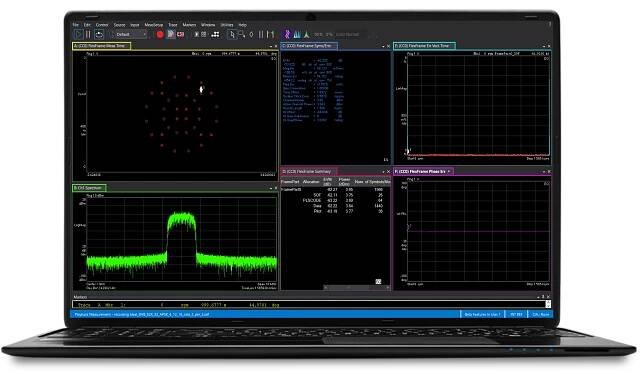Open the trace B Spectrum panel options arrow
Viewport: 642px width, 374px height.
(x=271, y=188)
